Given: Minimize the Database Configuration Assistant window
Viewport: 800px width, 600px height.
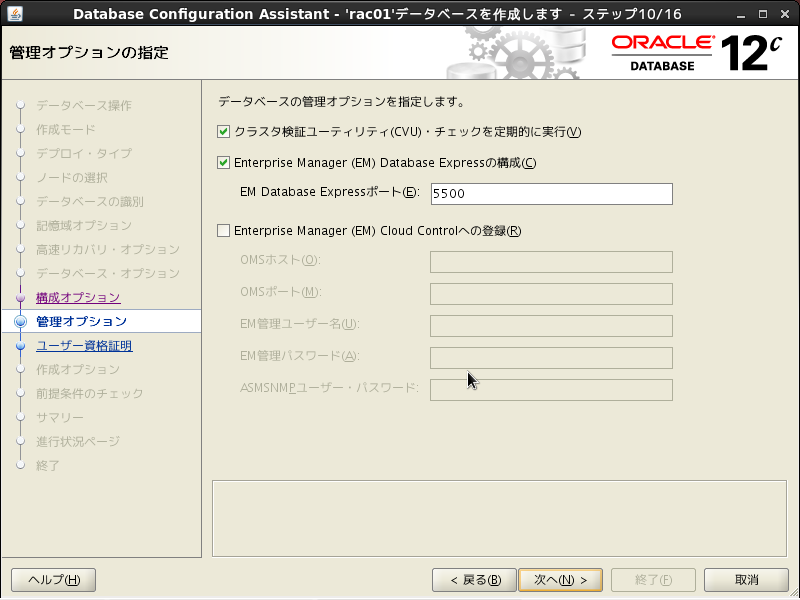Looking at the screenshot, I should (x=741, y=14).
